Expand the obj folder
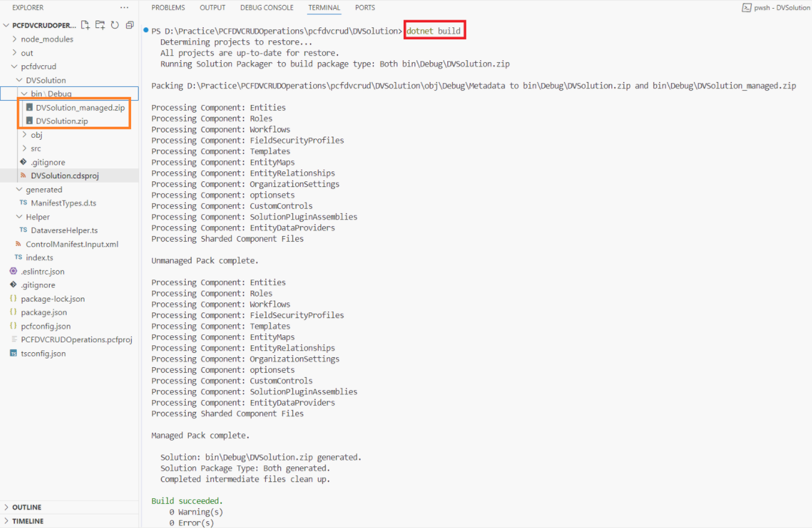This screenshot has height=528, width=812. (x=36, y=135)
